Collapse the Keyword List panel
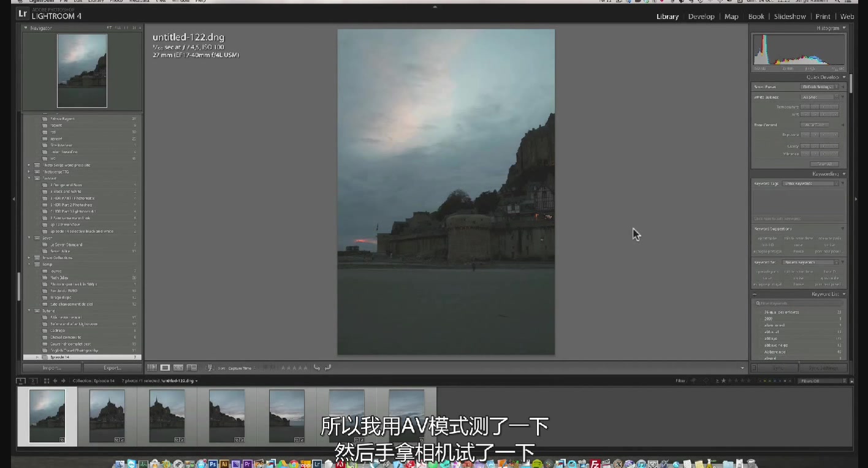The width and height of the screenshot is (868, 468). click(x=844, y=294)
